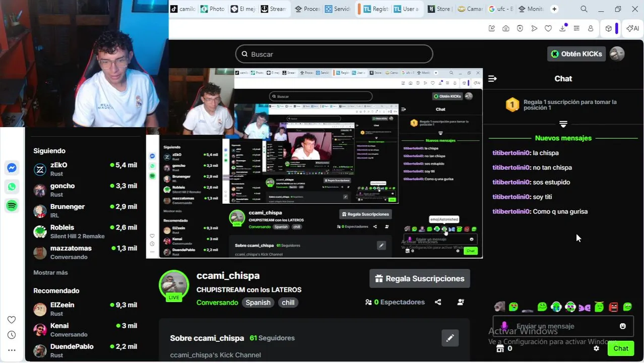This screenshot has height=363, width=644.
Task: Expand the gift leaderboard chevron under position 1
Action: click(563, 124)
